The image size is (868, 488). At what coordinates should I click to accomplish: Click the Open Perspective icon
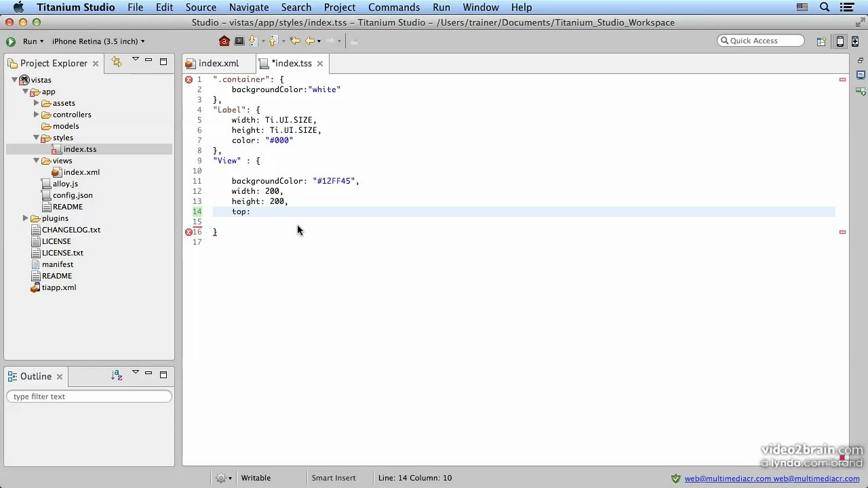click(821, 41)
